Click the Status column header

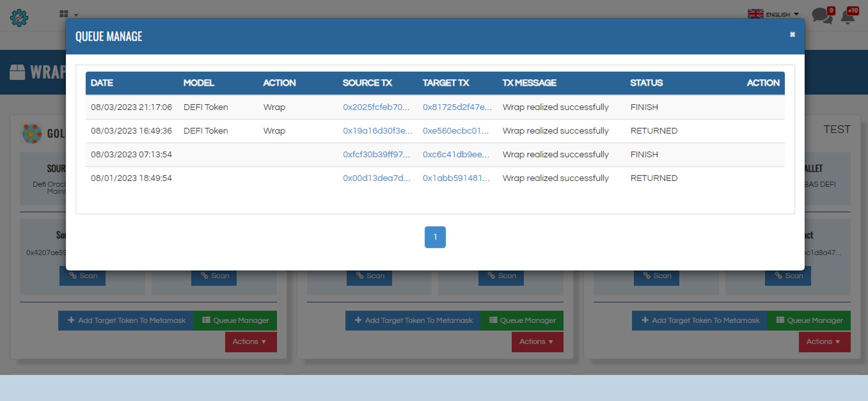click(x=646, y=83)
